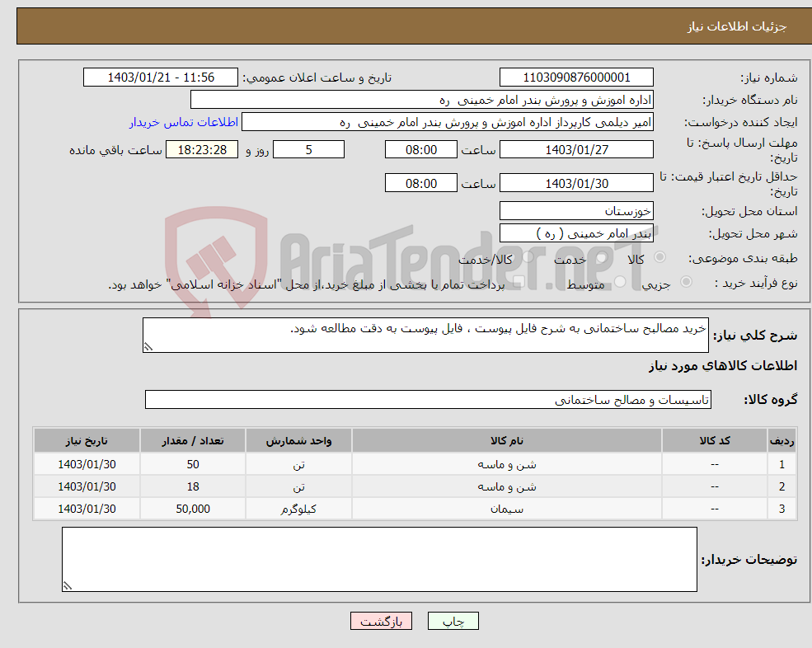The width and height of the screenshot is (812, 648).
Task: Click the اطلاعات کالاهای مورد نیاز heading
Action: 723,366
